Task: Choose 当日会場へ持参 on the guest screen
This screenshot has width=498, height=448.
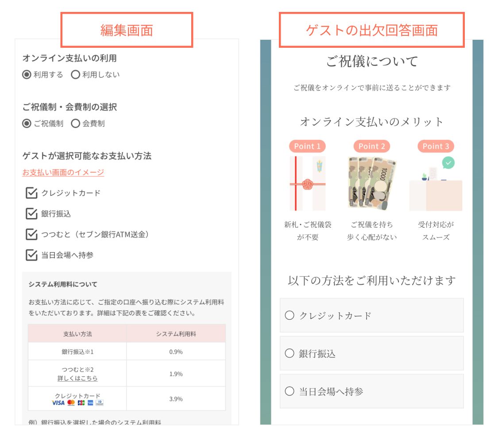Action: point(290,391)
